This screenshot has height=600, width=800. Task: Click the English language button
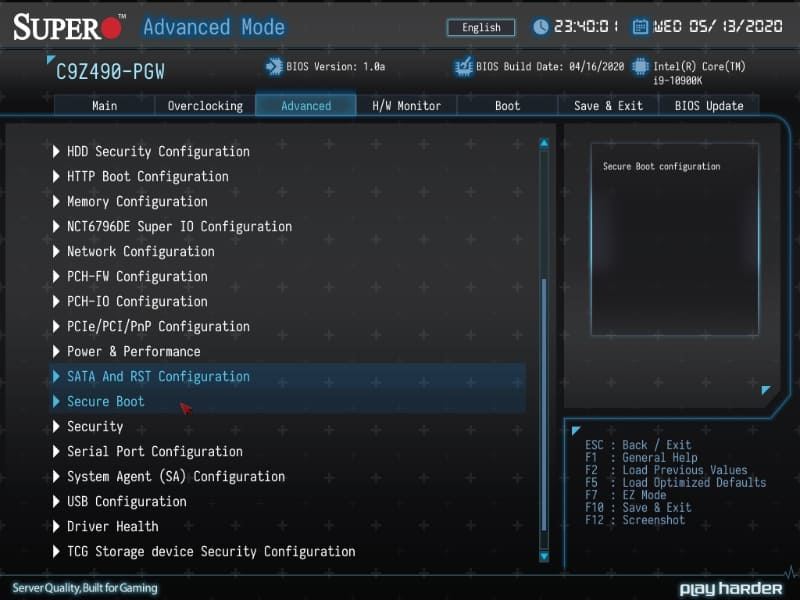click(x=480, y=27)
